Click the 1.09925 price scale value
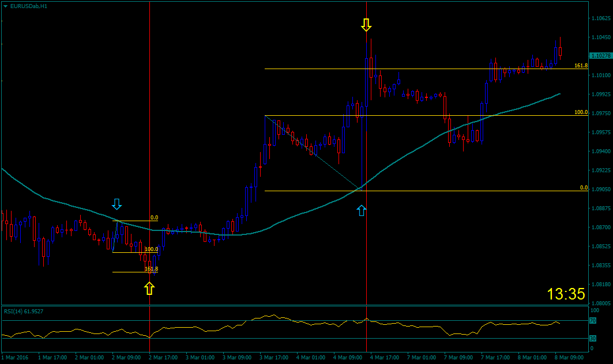The width and height of the screenshot is (613, 364). tap(601, 94)
